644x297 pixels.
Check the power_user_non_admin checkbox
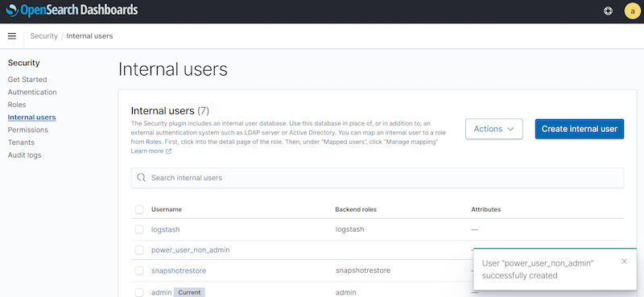139,250
